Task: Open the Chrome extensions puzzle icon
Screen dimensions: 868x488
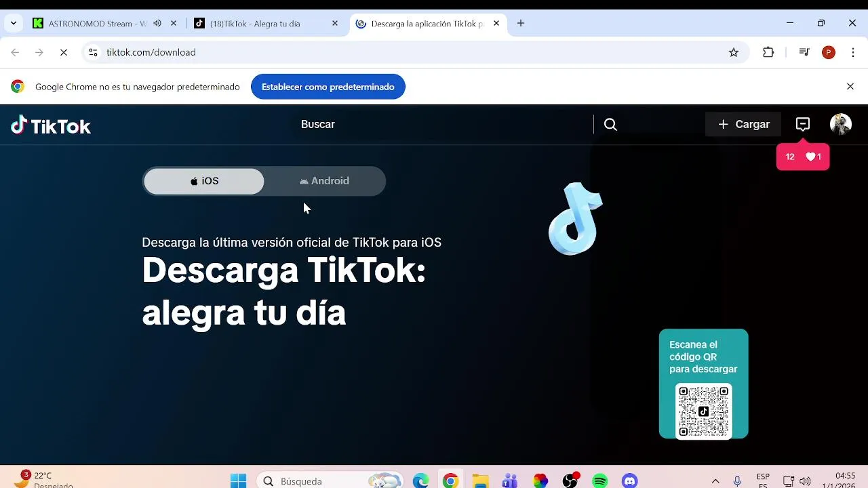Action: click(x=768, y=52)
